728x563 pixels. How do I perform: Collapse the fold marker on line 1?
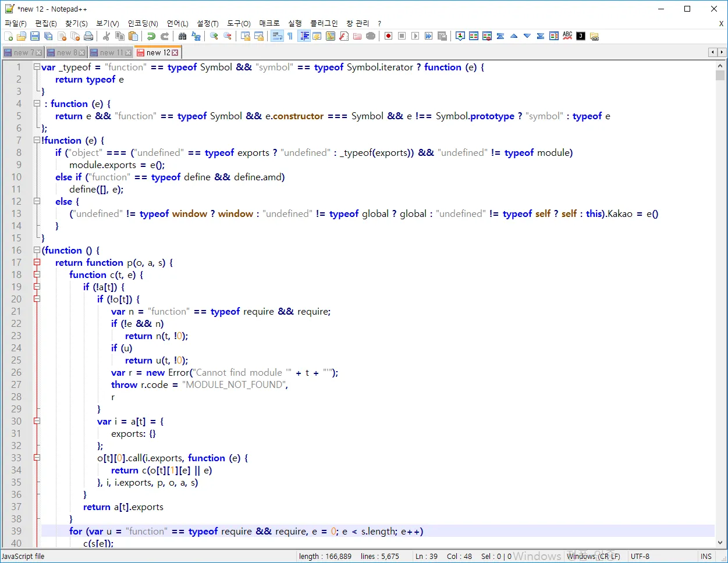(x=37, y=67)
